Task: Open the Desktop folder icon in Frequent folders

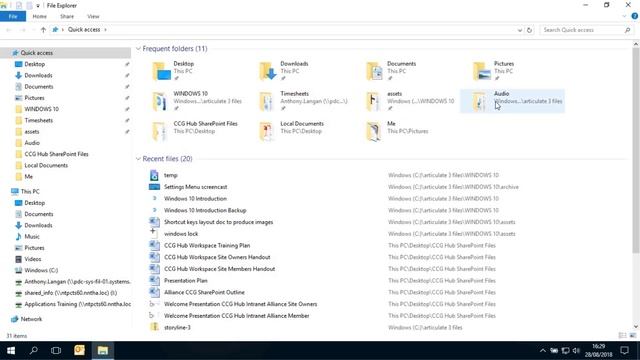Action: [161, 71]
